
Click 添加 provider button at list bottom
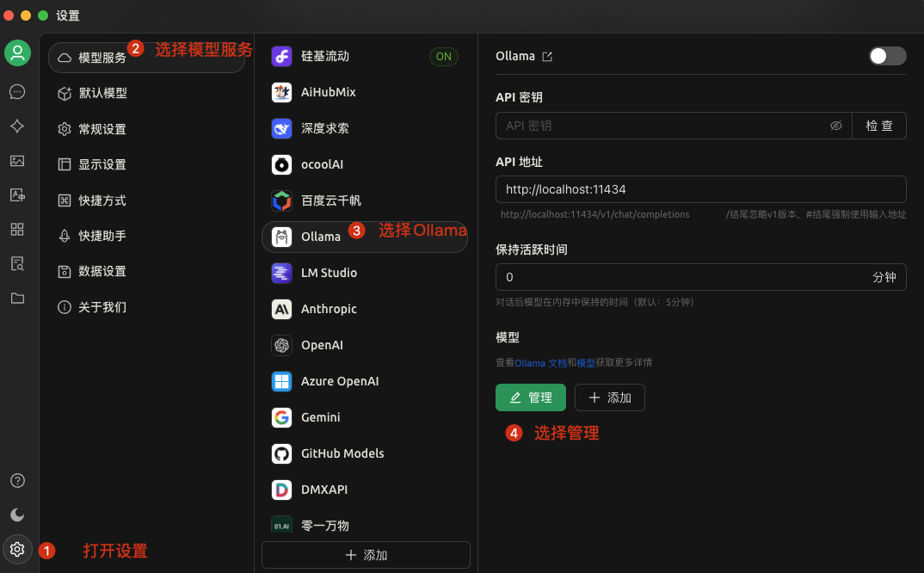(366, 555)
